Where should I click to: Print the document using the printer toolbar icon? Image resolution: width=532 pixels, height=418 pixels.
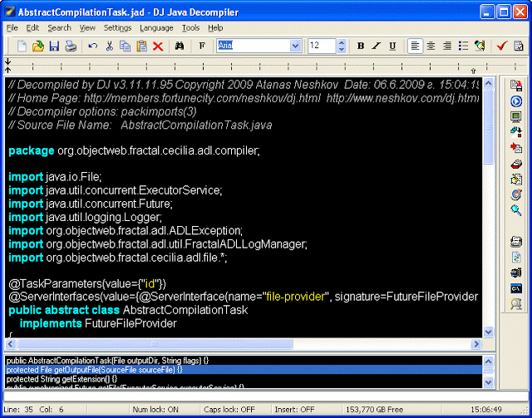[71, 46]
